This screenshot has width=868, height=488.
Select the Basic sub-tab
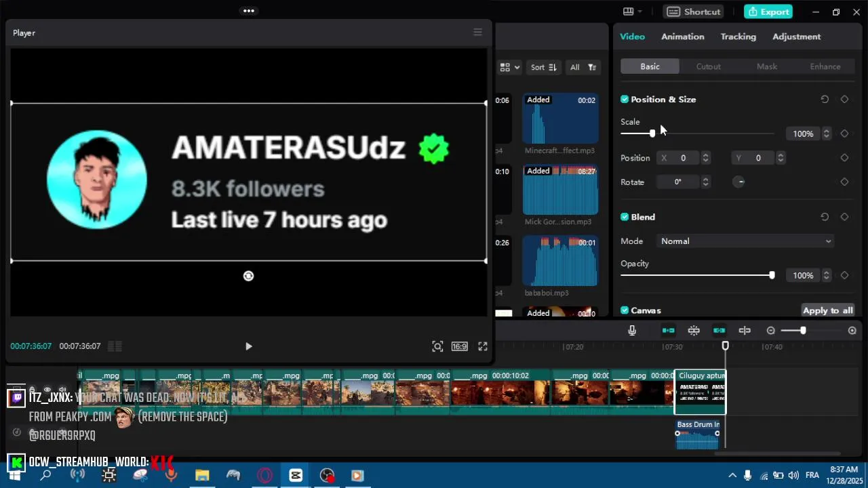click(650, 66)
